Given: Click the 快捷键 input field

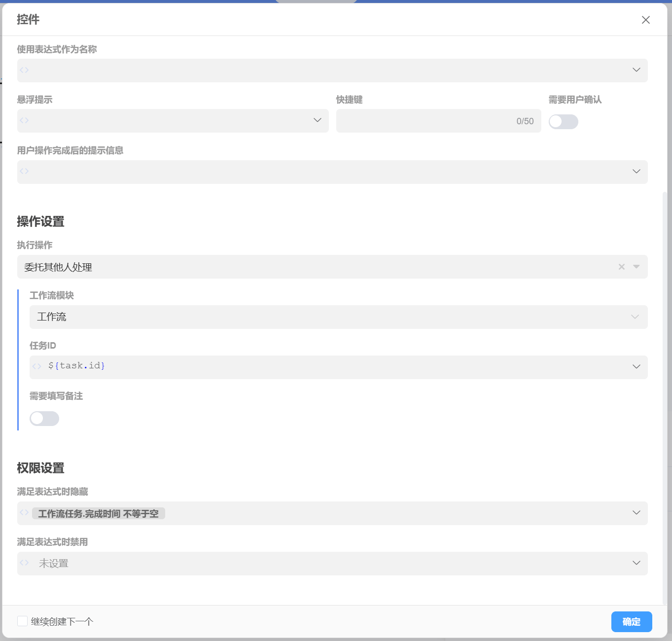Looking at the screenshot, I should 424,121.
